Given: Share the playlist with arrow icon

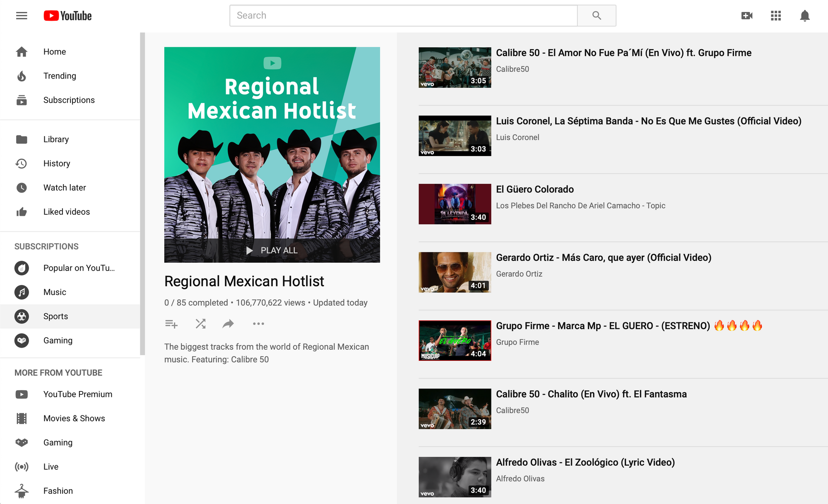Looking at the screenshot, I should [228, 324].
